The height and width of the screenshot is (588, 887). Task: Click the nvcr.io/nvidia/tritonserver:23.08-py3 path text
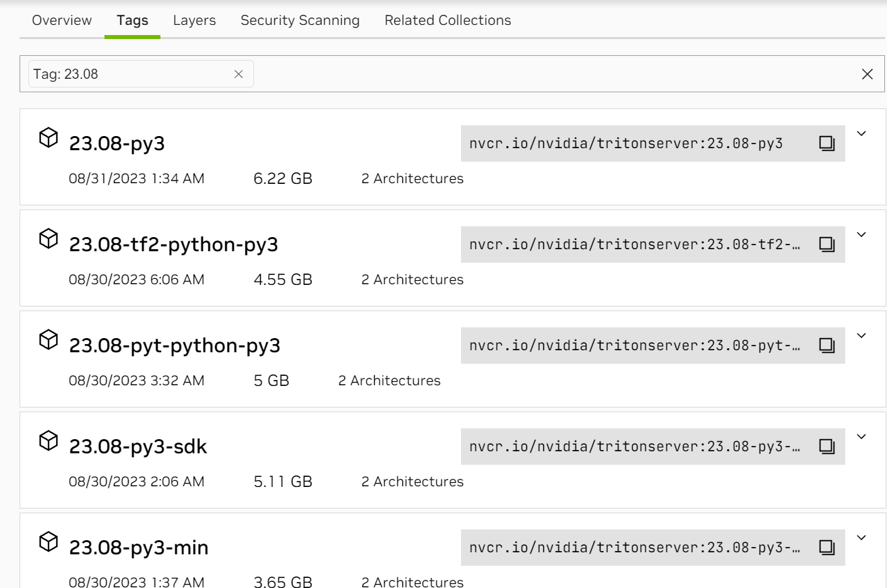point(625,143)
